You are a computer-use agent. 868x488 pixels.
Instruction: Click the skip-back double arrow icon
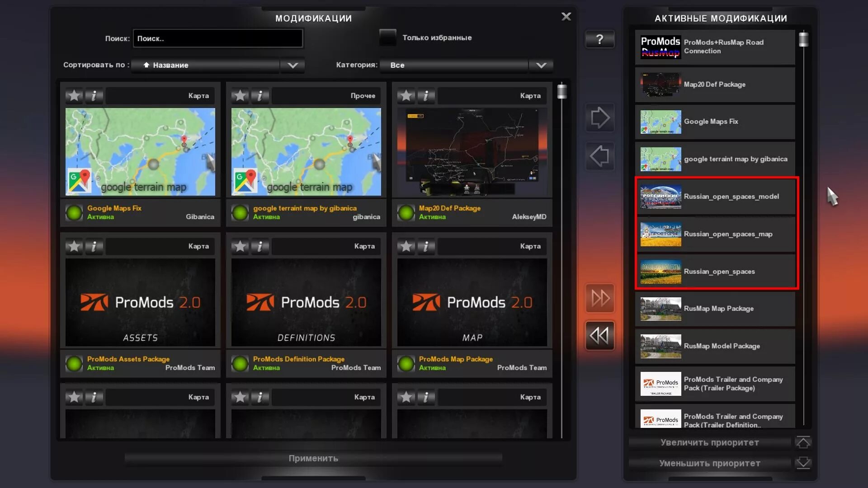(x=599, y=335)
